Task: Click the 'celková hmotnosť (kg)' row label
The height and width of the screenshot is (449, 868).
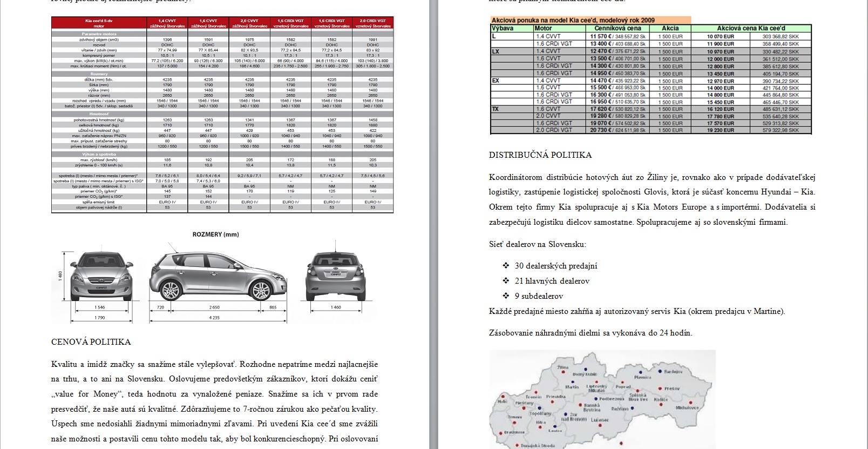Action: (99, 125)
